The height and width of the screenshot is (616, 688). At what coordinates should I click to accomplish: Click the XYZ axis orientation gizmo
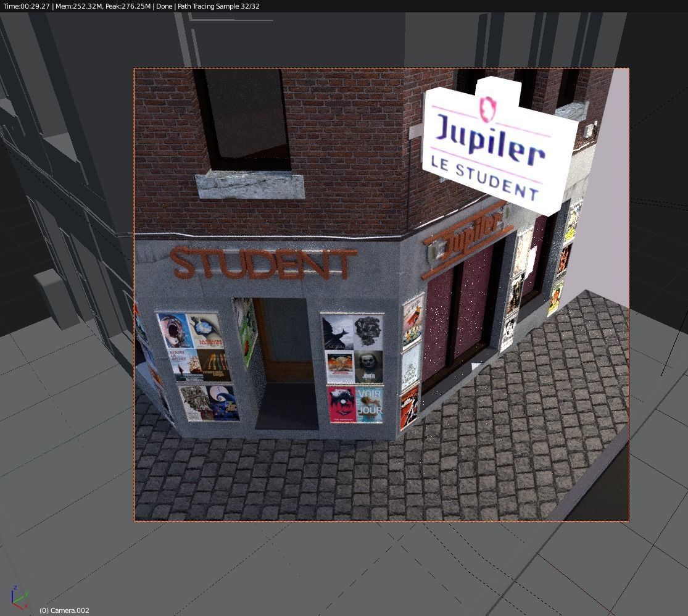[19, 597]
